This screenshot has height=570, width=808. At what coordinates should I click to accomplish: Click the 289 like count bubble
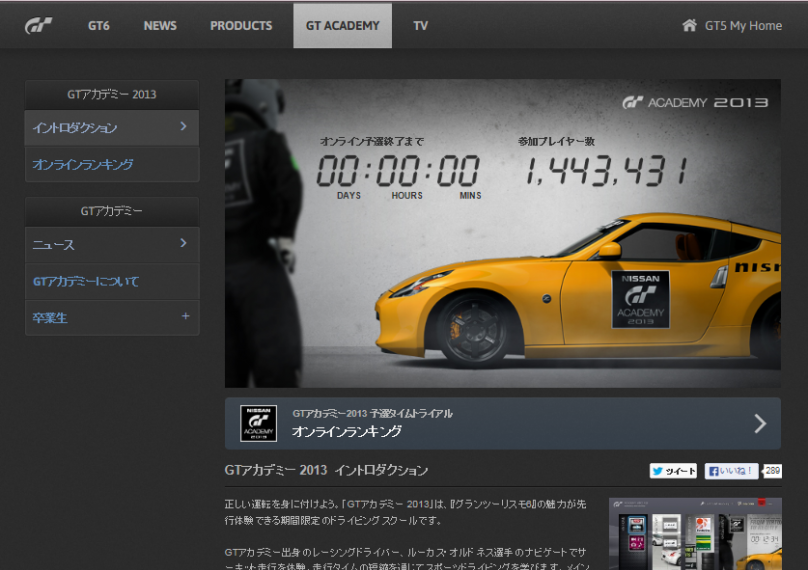tap(772, 471)
